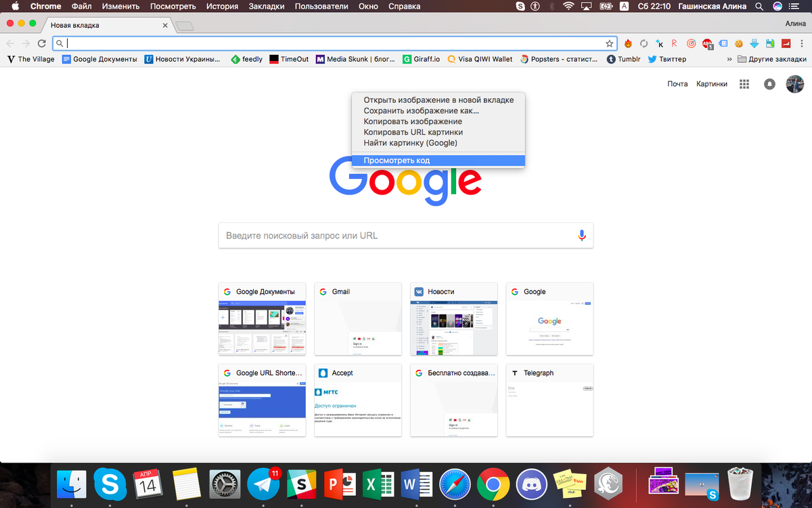Open The Village bookmark
Viewport: 812px width, 508px height.
point(31,59)
